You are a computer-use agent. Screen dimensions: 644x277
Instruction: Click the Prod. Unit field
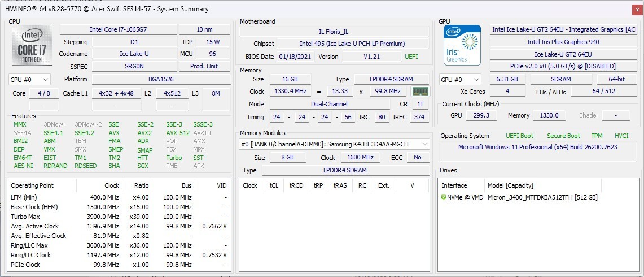click(x=204, y=66)
